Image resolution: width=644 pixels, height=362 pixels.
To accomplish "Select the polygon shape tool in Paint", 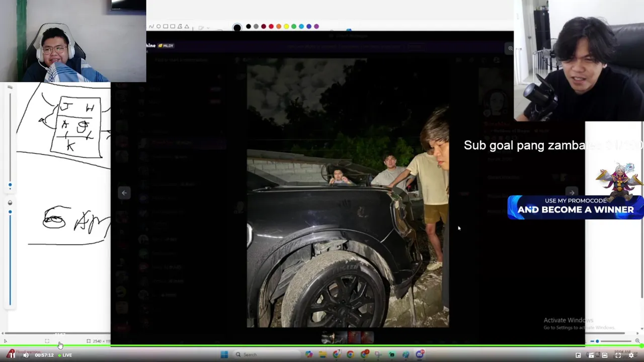I will click(180, 26).
